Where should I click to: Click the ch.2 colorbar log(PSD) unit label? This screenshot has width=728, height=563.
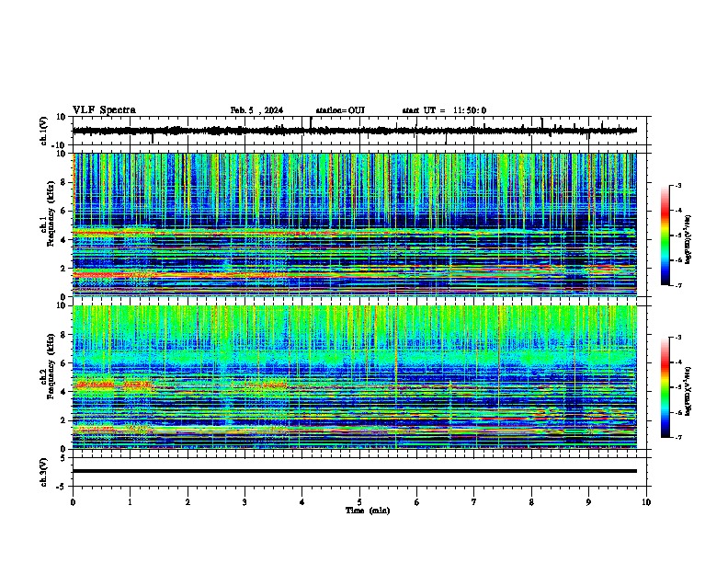coord(688,390)
